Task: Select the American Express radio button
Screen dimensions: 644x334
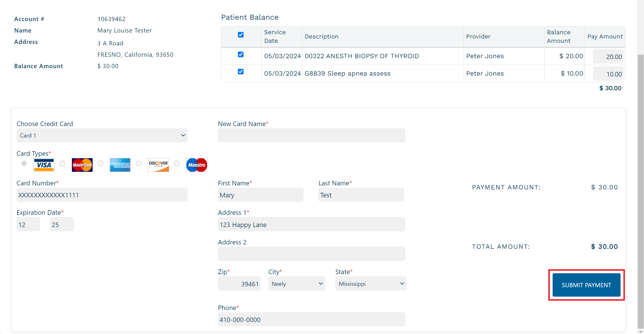Action: [101, 163]
